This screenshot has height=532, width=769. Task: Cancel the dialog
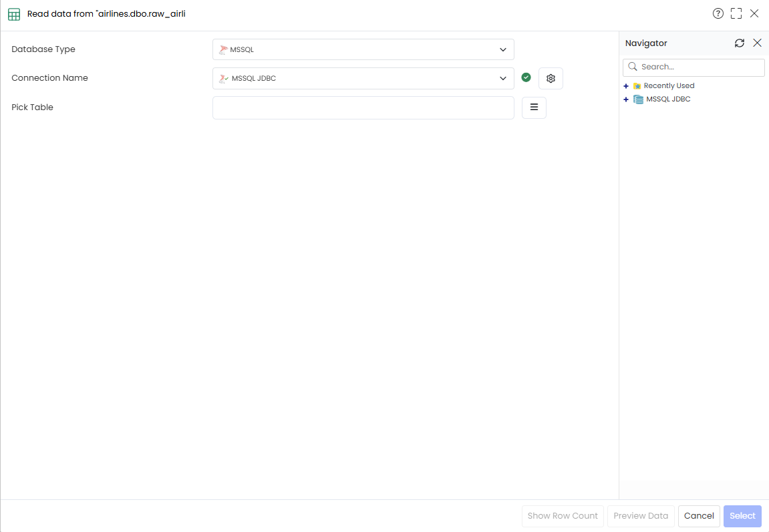pos(699,516)
